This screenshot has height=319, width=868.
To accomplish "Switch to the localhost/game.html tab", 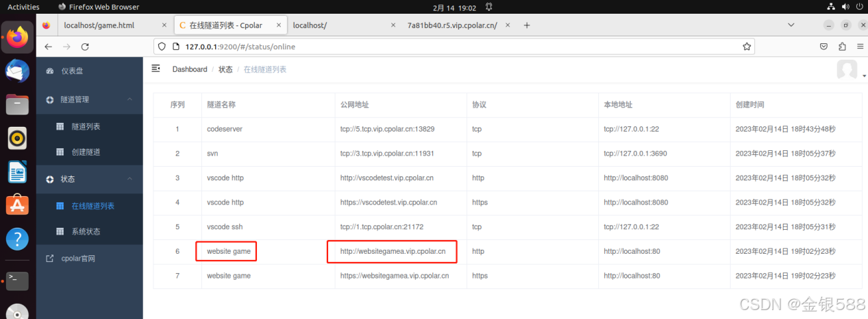I will (x=99, y=25).
